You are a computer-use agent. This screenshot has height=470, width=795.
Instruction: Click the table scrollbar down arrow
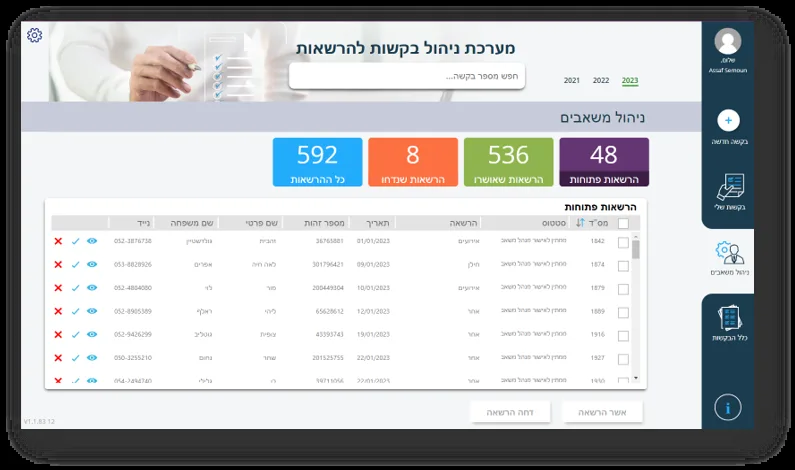point(636,378)
